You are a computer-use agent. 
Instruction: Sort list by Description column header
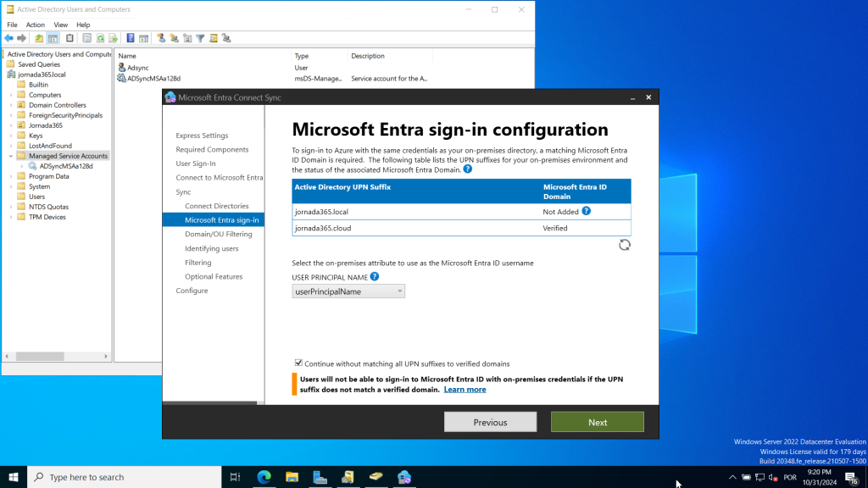click(390, 56)
